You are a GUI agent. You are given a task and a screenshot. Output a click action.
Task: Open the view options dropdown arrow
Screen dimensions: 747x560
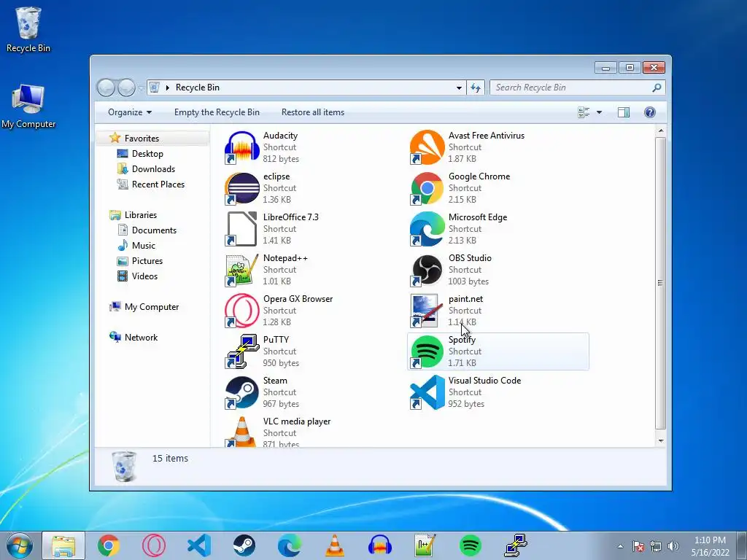[x=600, y=112]
